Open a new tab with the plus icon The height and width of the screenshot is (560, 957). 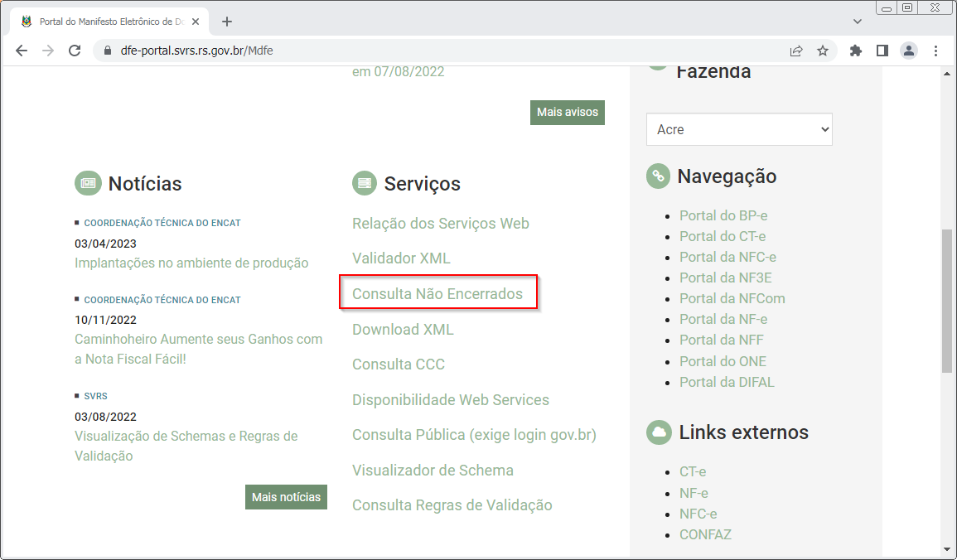[x=227, y=22]
